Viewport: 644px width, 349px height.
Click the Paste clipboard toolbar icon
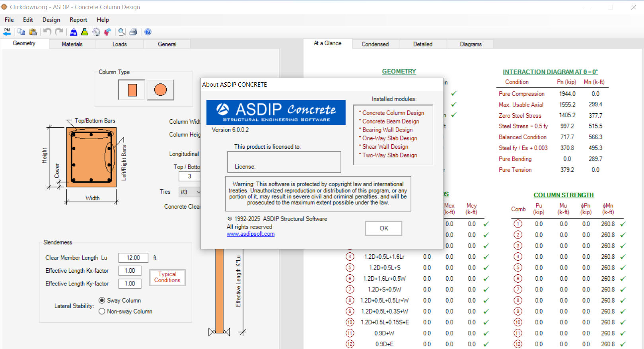33,32
